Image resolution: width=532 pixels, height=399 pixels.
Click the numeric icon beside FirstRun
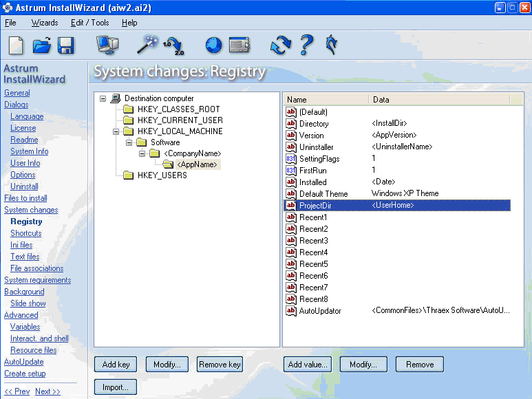click(x=291, y=170)
